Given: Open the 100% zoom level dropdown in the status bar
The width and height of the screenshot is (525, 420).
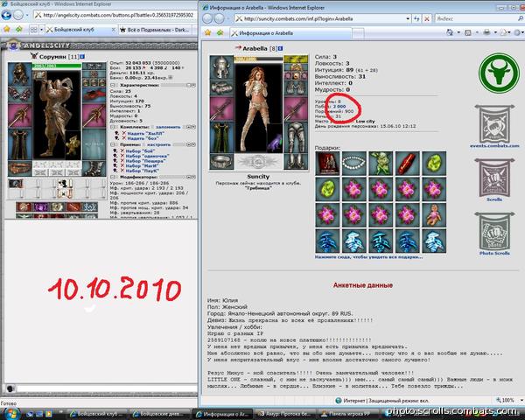Looking at the screenshot, I should pos(521,400).
